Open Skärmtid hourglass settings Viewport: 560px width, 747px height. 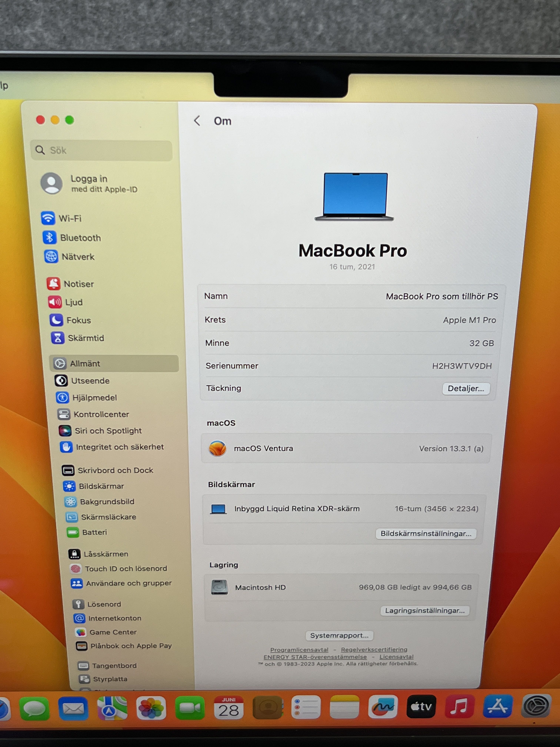coord(58,338)
